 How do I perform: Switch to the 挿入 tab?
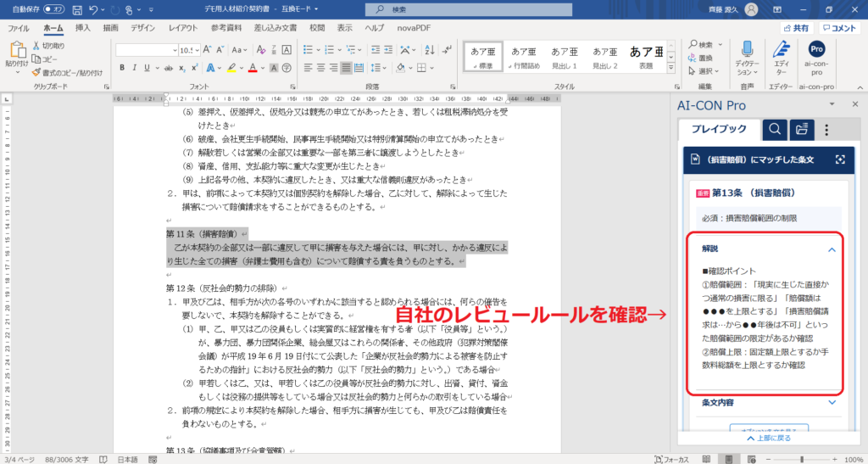click(82, 28)
